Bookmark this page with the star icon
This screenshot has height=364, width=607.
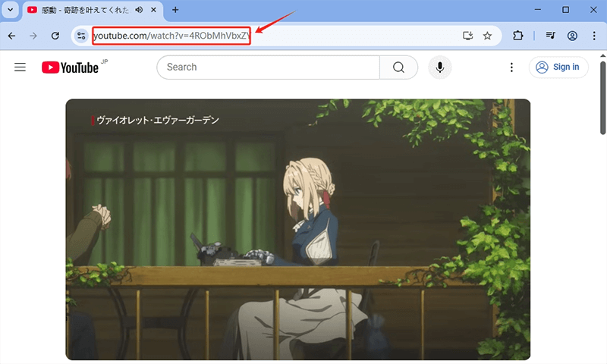487,36
